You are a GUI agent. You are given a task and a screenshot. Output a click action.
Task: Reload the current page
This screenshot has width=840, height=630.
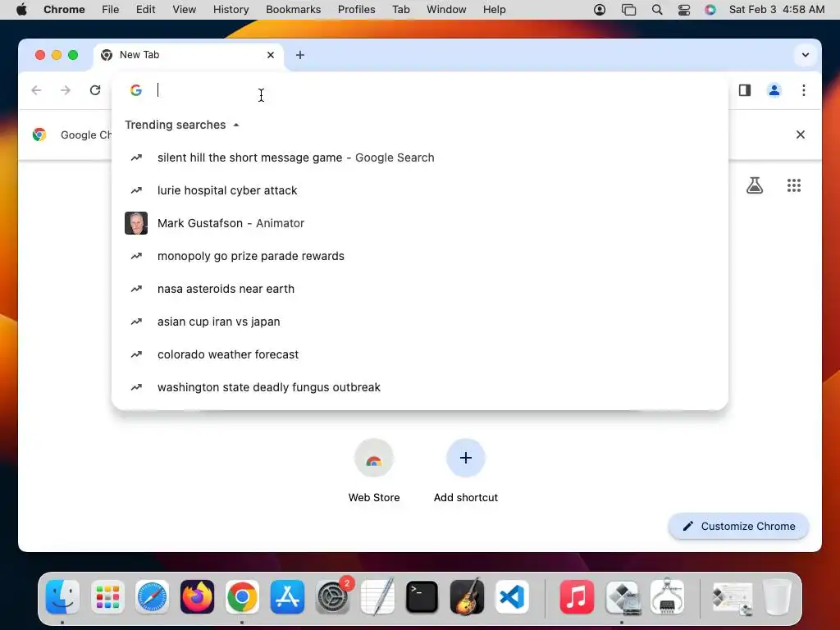pyautogui.click(x=95, y=90)
